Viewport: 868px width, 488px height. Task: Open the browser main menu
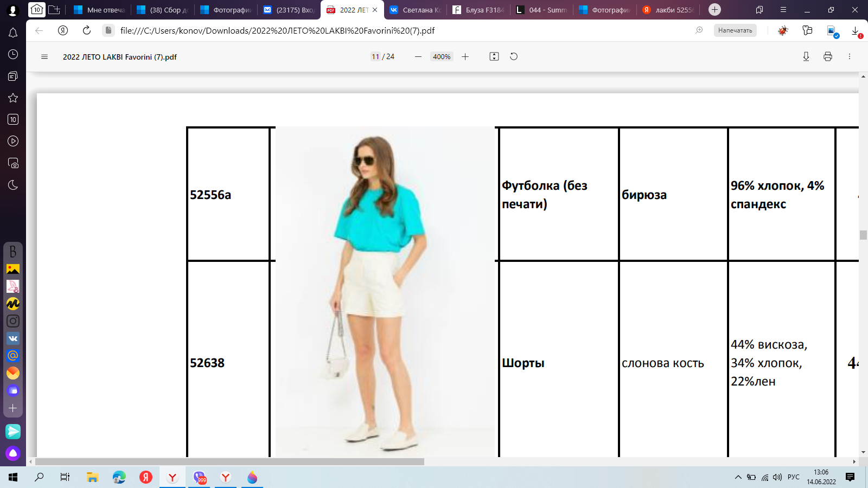coord(783,10)
